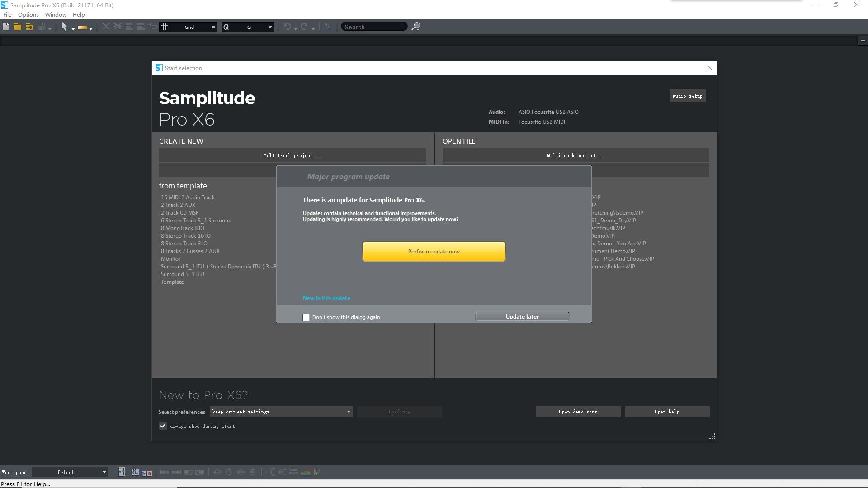Open recent file 'Bekken.VIP'
Viewport: 868px width, 488px height.
point(613,266)
